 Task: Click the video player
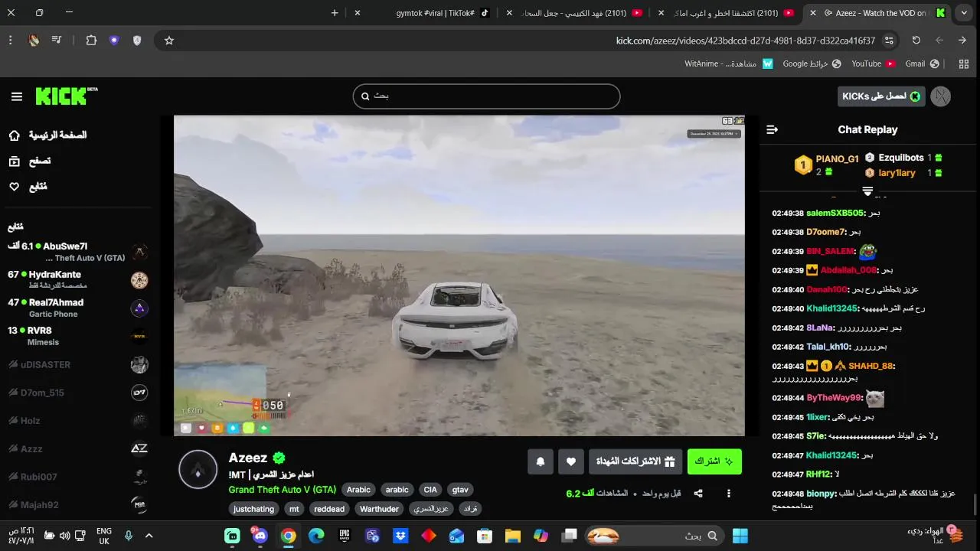pyautogui.click(x=459, y=275)
